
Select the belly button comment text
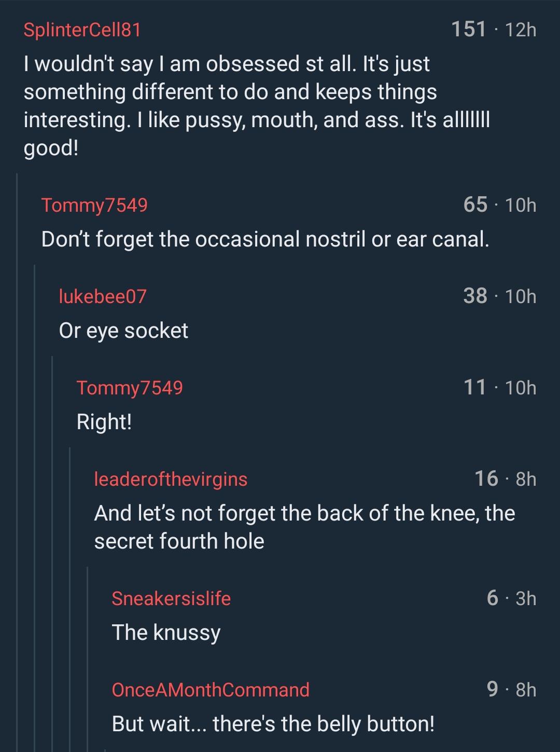point(273,723)
